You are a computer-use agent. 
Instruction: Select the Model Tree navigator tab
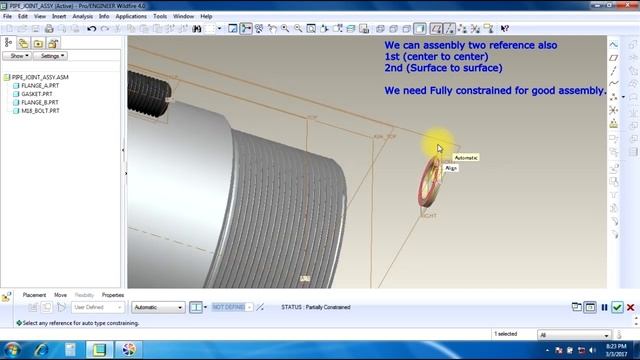pyautogui.click(x=8, y=43)
